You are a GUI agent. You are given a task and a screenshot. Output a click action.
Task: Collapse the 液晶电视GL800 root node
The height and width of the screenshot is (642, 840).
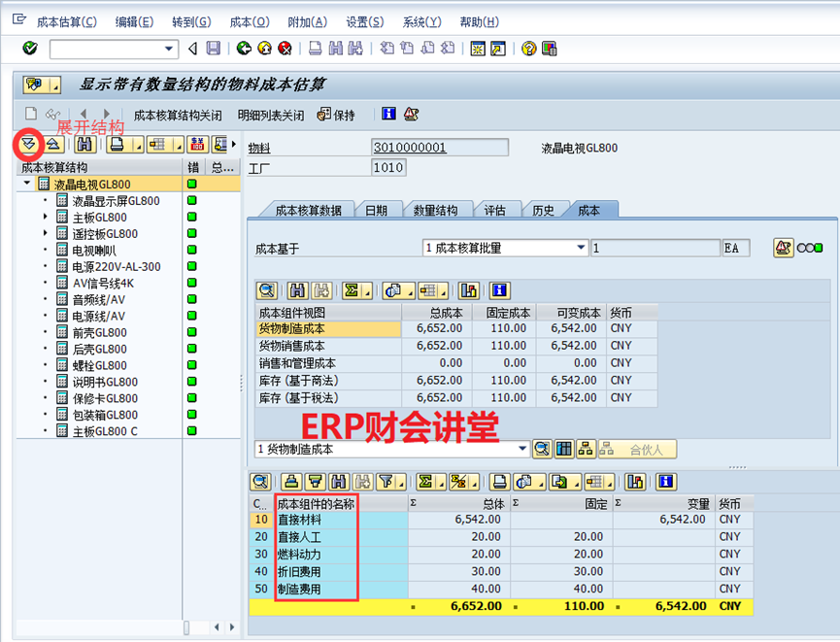27,184
